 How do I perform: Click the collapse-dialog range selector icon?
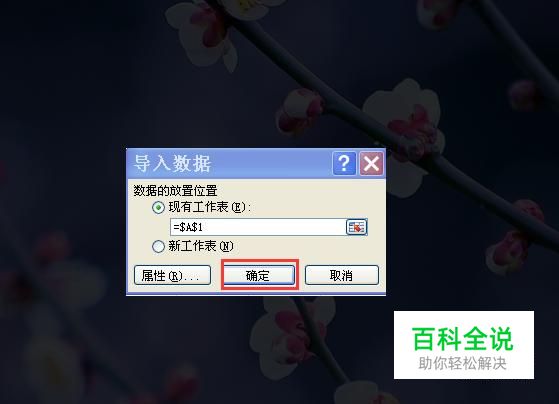(x=357, y=227)
